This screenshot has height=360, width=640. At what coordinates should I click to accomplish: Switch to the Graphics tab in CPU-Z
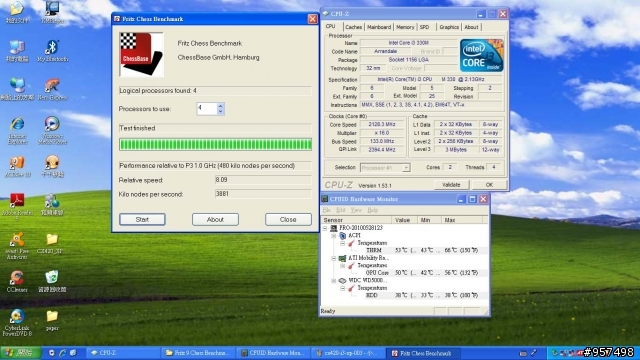(449, 27)
